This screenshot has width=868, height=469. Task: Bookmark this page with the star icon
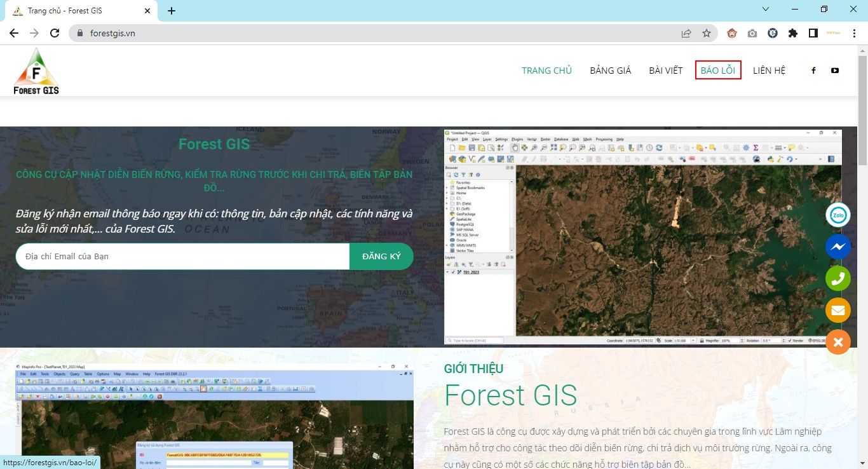(x=707, y=33)
